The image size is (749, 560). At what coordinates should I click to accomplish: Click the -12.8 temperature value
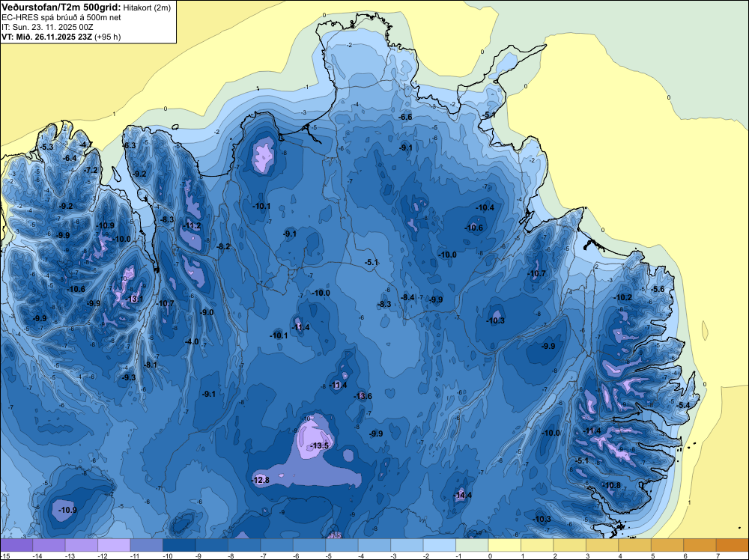pos(261,480)
